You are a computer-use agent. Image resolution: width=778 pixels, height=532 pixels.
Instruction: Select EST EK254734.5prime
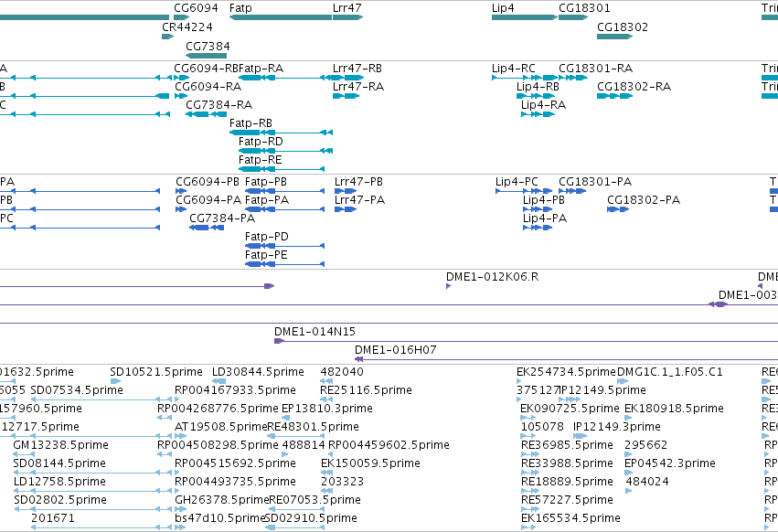pyautogui.click(x=566, y=372)
